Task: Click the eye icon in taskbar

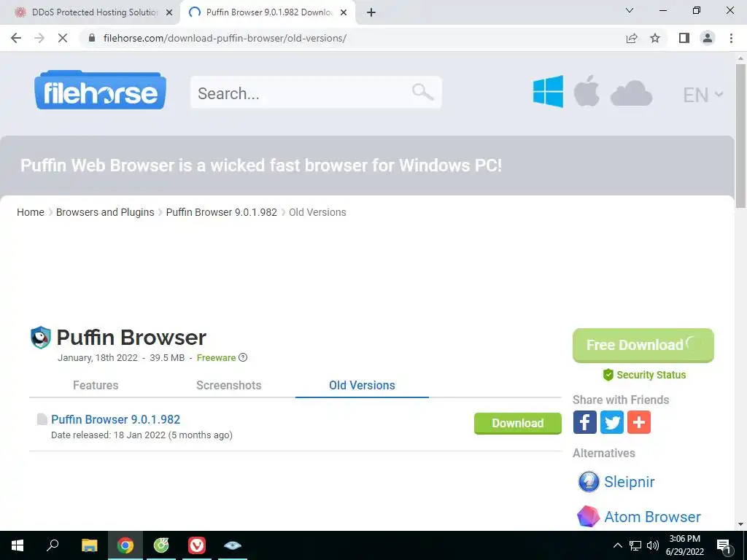Action: [x=233, y=545]
